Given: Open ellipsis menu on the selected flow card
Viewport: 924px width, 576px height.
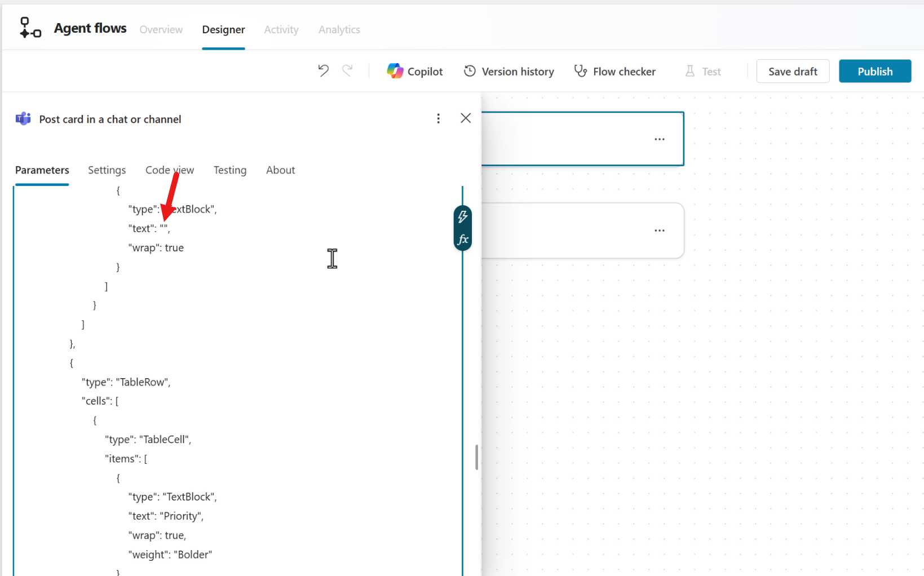Looking at the screenshot, I should pyautogui.click(x=660, y=139).
